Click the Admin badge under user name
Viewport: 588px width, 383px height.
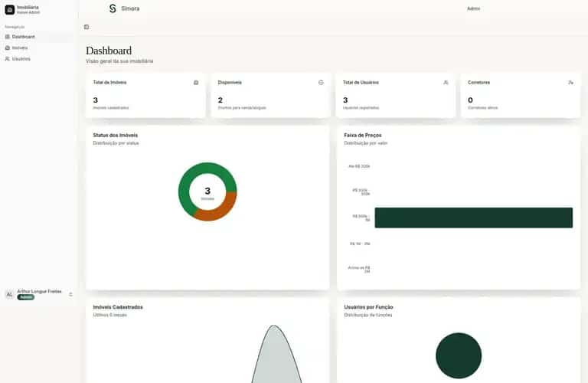tap(26, 297)
